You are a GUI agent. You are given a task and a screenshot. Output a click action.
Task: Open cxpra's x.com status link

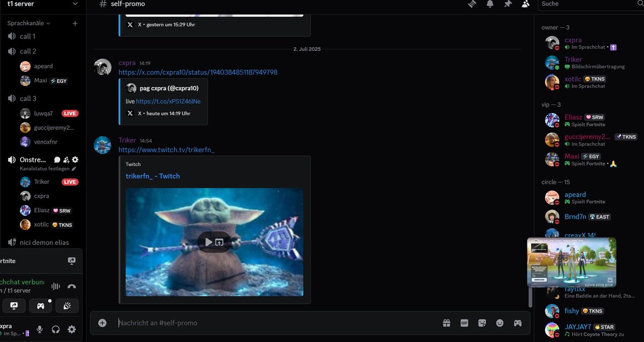point(198,72)
